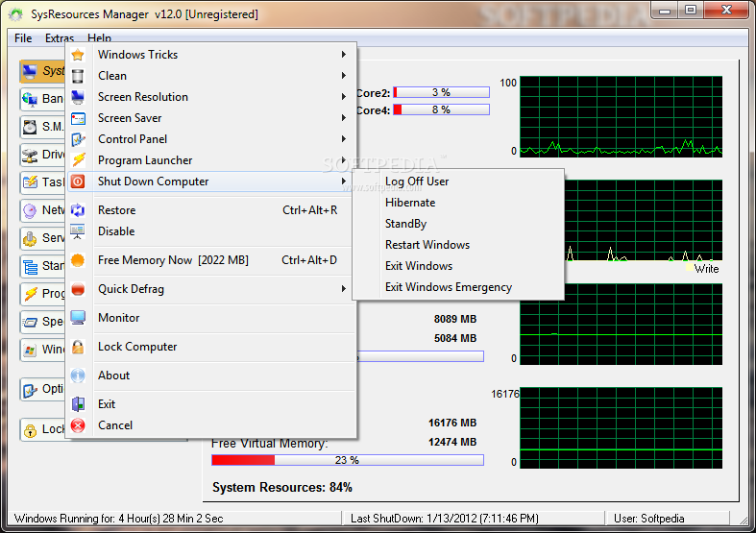Viewport: 756px width, 533px height.
Task: Click the Screen Saver window icon
Action: [78, 118]
